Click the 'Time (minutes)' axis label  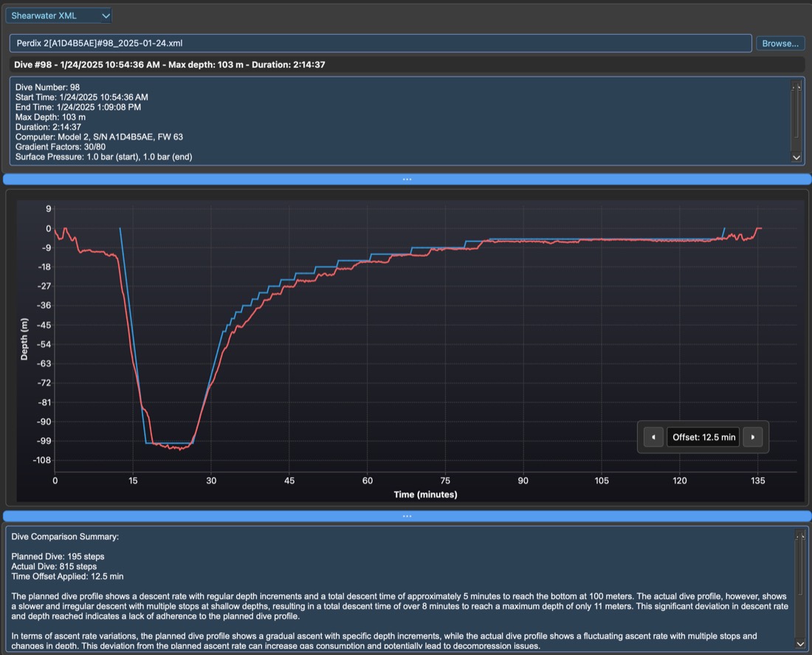coord(425,494)
